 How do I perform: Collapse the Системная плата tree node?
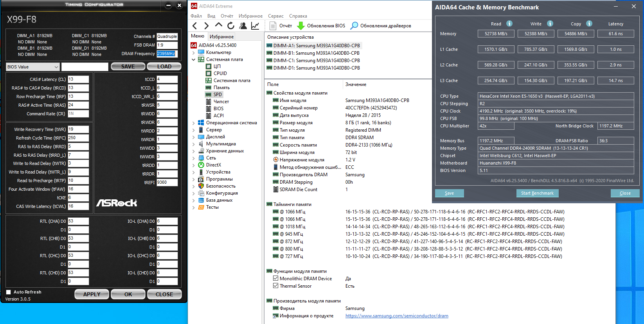194,60
